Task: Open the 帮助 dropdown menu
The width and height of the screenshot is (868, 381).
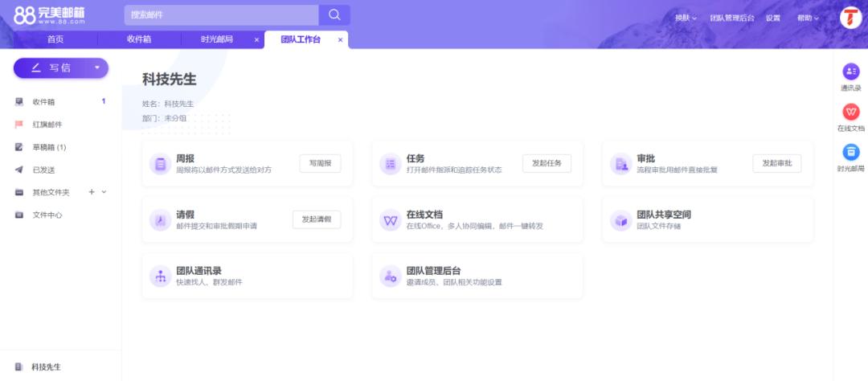Action: coord(808,18)
